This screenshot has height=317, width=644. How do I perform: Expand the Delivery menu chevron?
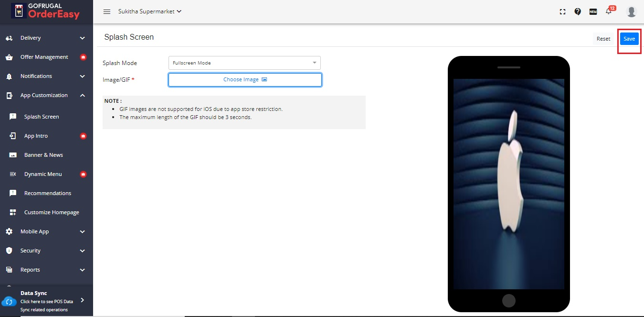point(83,38)
